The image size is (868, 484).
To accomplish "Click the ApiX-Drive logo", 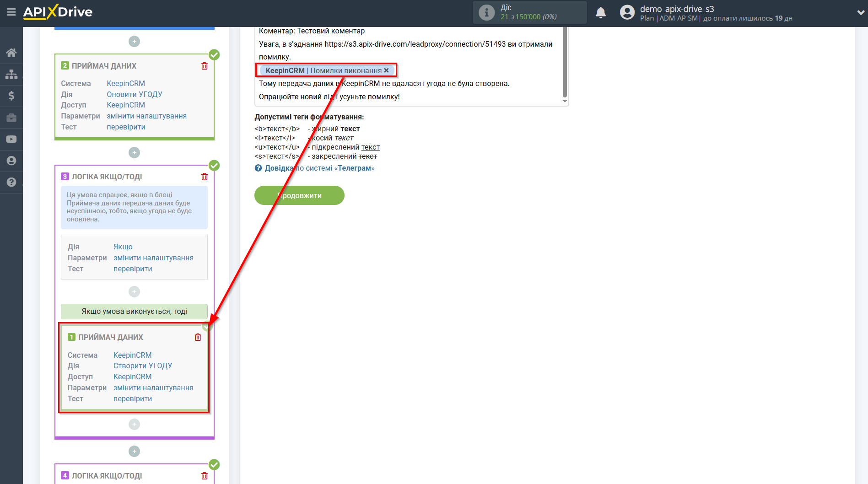I will click(x=58, y=12).
